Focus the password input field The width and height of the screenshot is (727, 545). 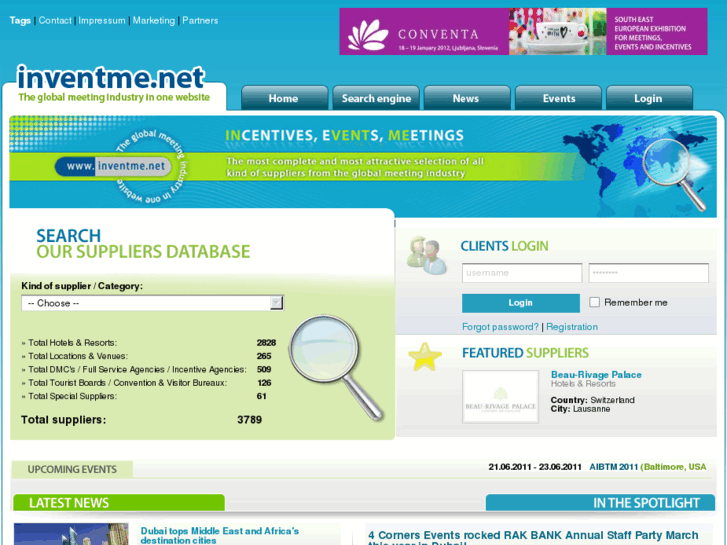coord(648,273)
